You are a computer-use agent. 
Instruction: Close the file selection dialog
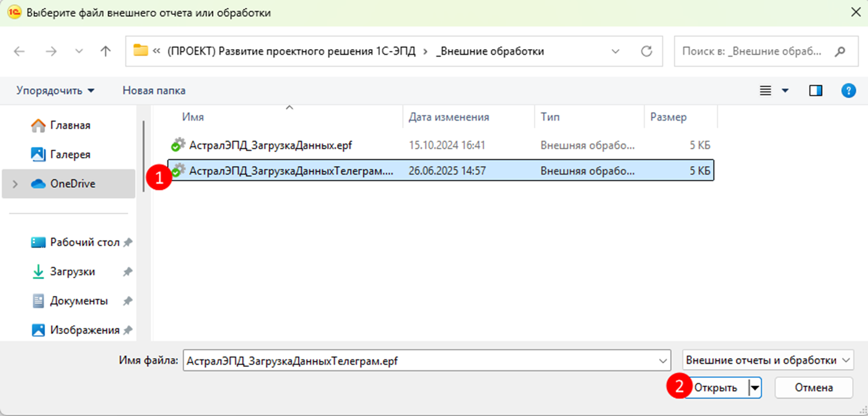click(855, 12)
